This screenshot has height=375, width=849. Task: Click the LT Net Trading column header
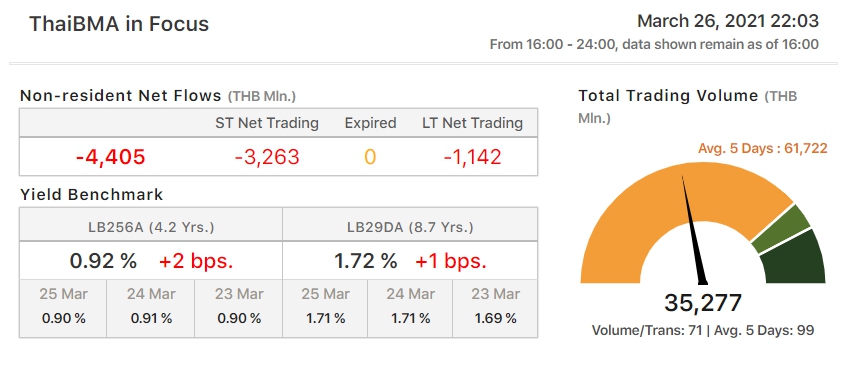(472, 123)
